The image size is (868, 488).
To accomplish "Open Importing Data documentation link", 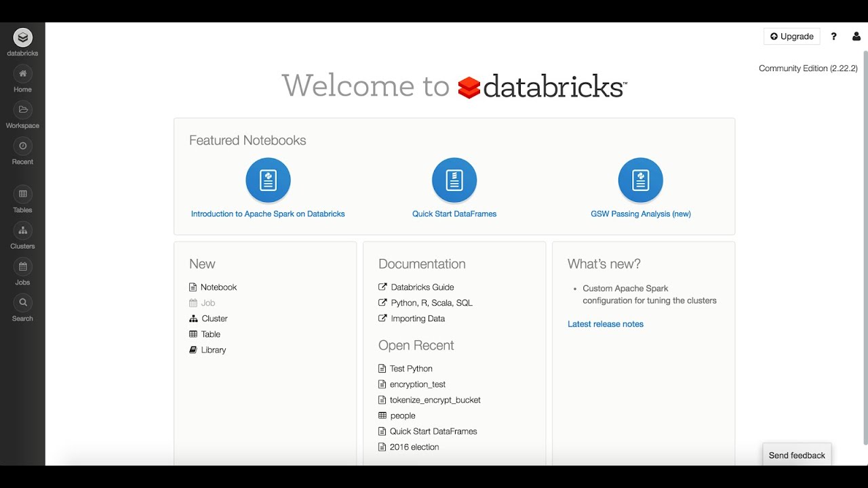I will click(412, 319).
